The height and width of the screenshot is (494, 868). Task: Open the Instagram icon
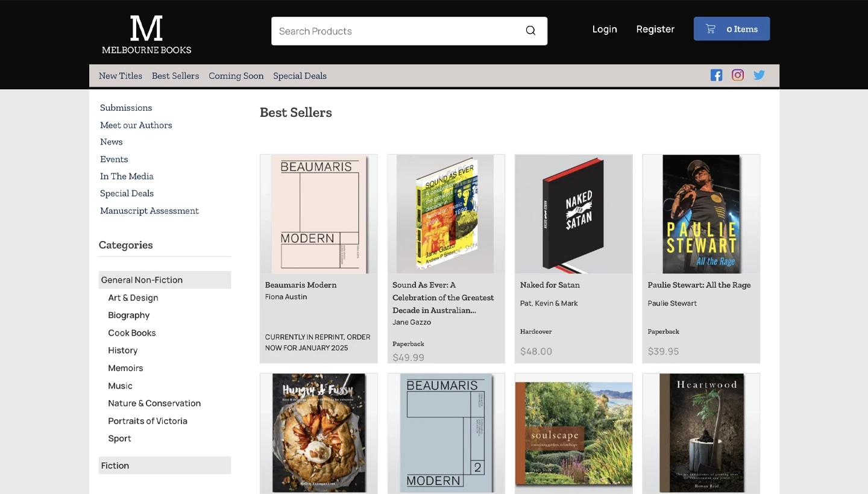[738, 75]
